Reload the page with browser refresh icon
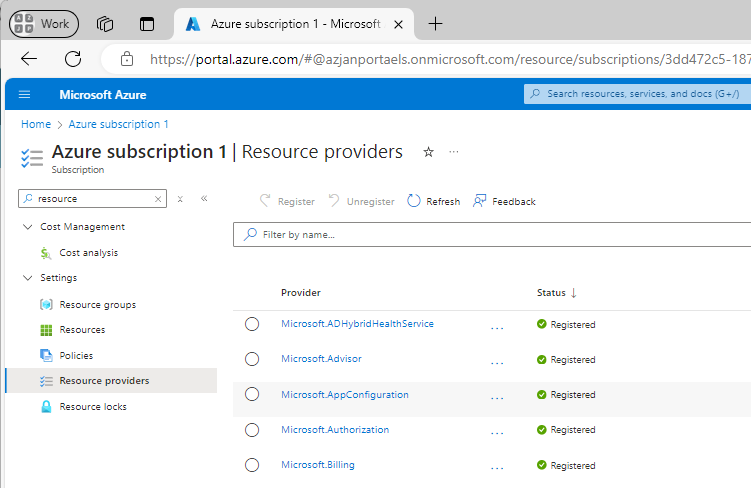Screen dimensions: 751x488 (x=73, y=59)
